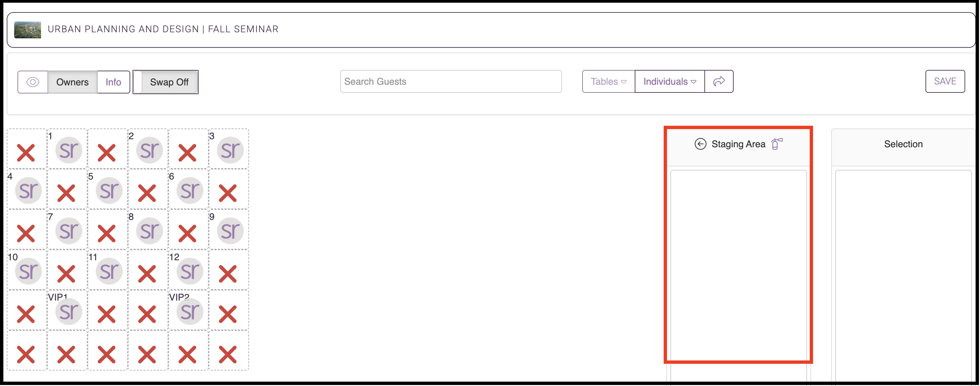980x386 pixels.
Task: Select the VIP1 table icon
Action: [x=69, y=312]
